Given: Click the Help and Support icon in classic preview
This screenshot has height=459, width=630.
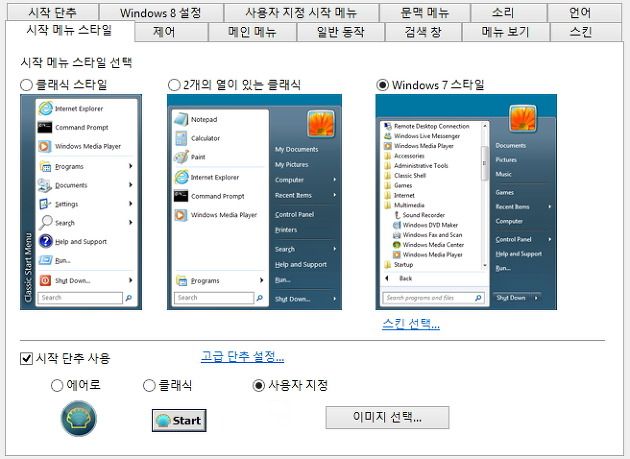Looking at the screenshot, I should tap(45, 241).
